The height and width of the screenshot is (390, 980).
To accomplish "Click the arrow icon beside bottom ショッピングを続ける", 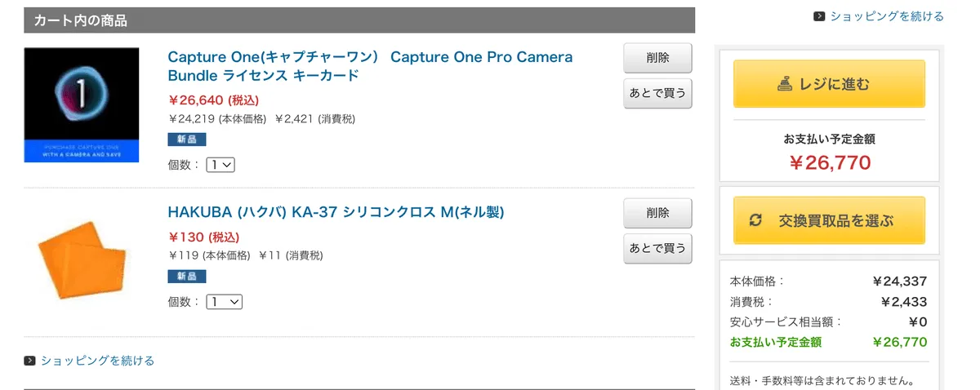I will 29,361.
